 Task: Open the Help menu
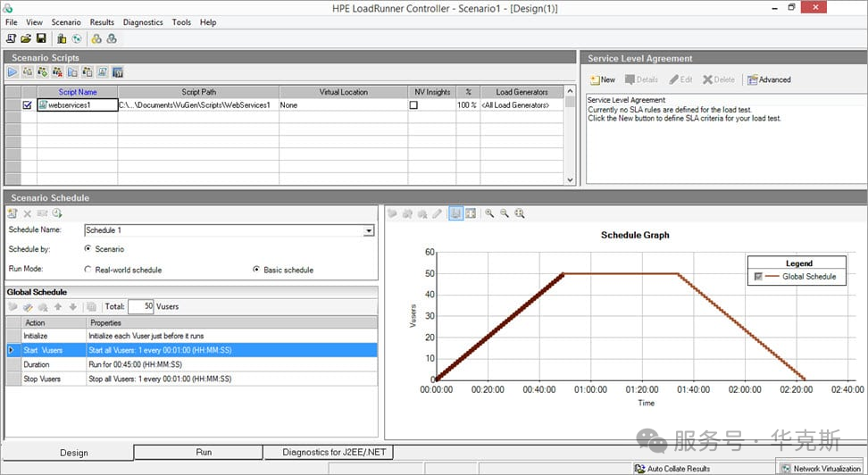tap(208, 22)
